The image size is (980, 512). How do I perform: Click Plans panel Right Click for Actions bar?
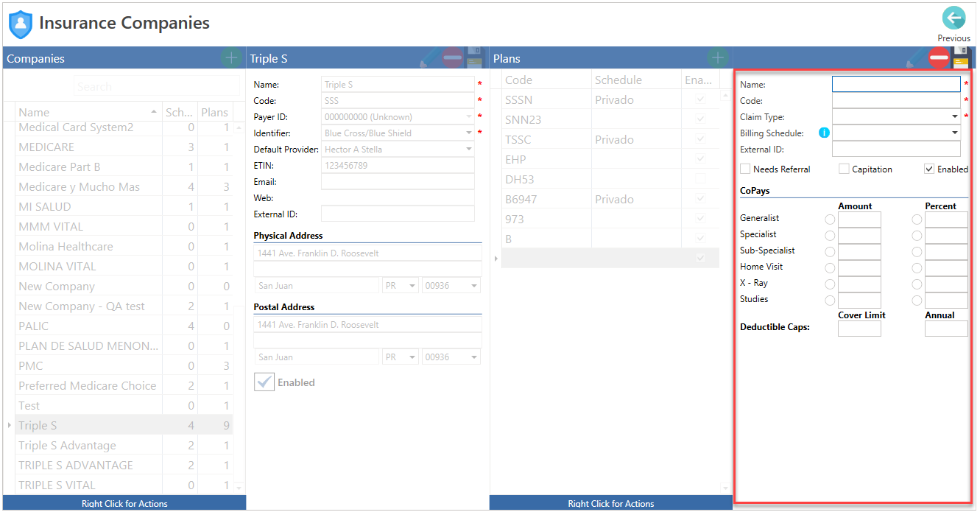(611, 503)
